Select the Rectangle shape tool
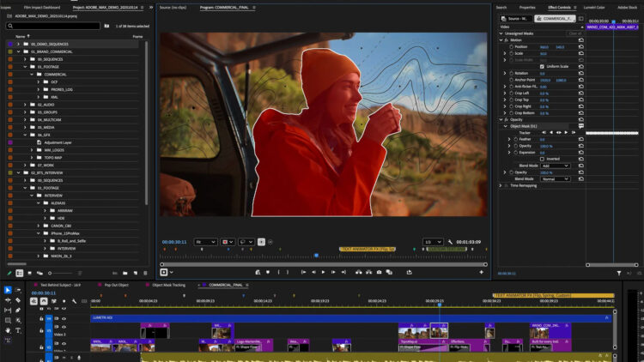 coord(8,320)
